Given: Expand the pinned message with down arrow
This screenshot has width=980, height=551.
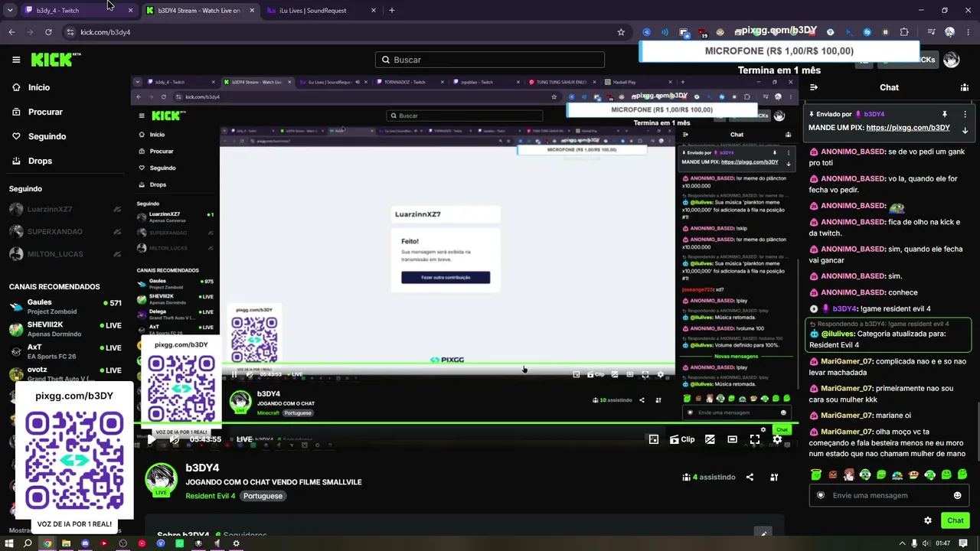Looking at the screenshot, I should [965, 130].
